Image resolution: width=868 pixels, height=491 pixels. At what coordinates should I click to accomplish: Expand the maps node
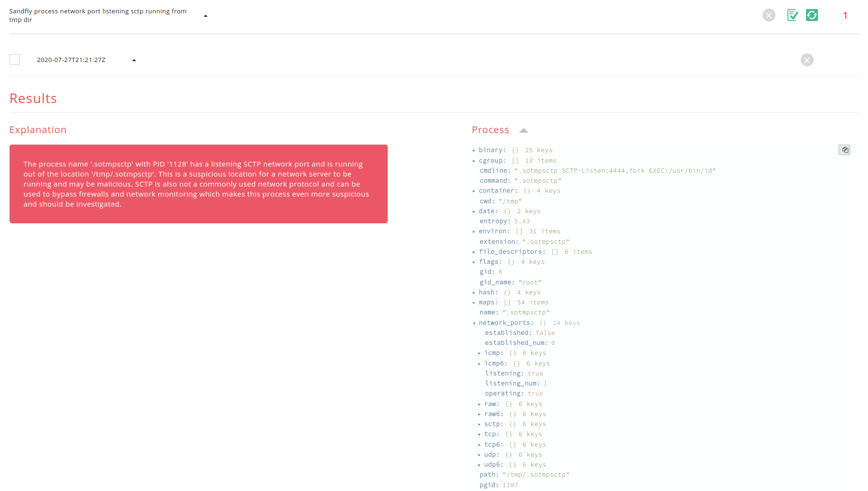[x=474, y=303]
